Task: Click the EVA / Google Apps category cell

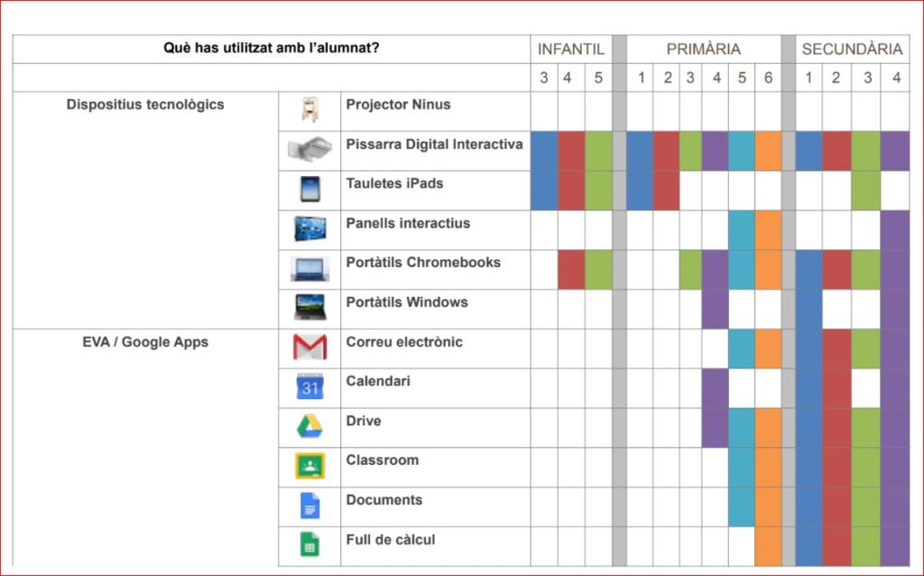Action: point(145,342)
